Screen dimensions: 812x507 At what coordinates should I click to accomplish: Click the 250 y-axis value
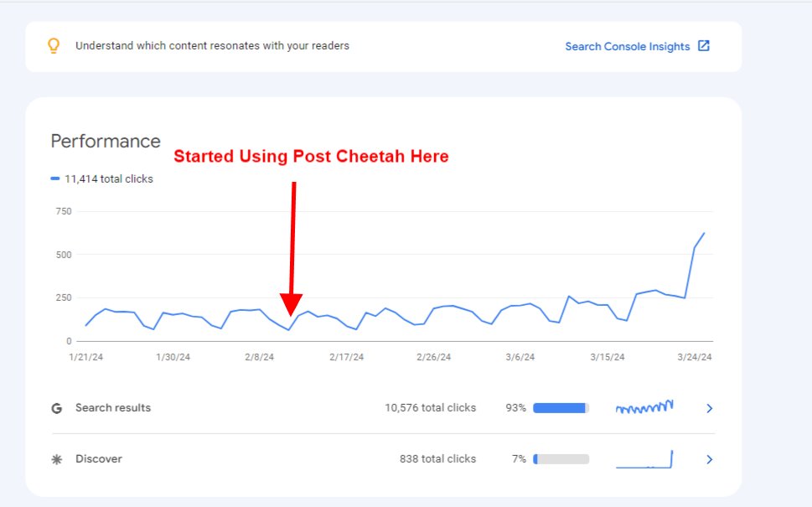click(x=64, y=297)
